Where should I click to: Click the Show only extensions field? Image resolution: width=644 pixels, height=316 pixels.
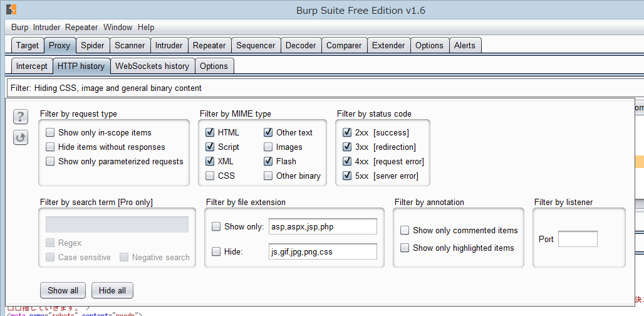click(x=323, y=227)
